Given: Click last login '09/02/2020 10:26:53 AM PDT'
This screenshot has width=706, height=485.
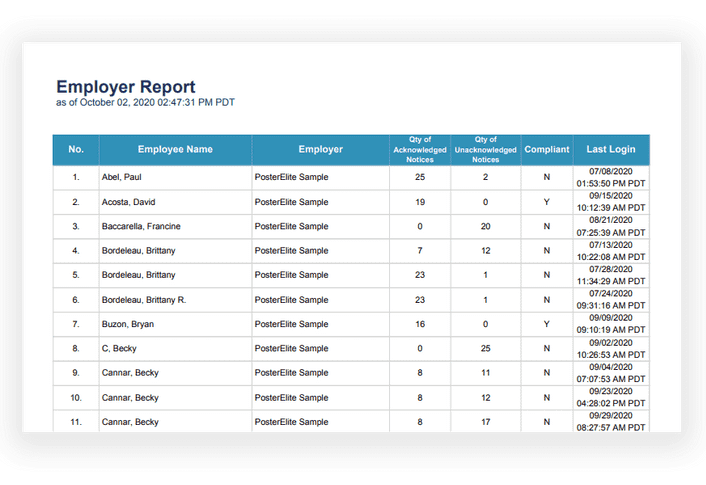Looking at the screenshot, I should click(x=611, y=349).
